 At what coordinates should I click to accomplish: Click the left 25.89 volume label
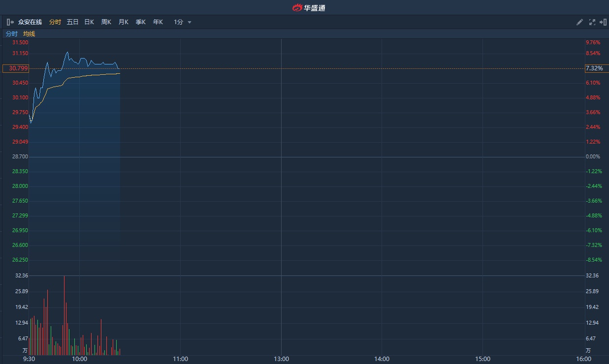coord(22,291)
